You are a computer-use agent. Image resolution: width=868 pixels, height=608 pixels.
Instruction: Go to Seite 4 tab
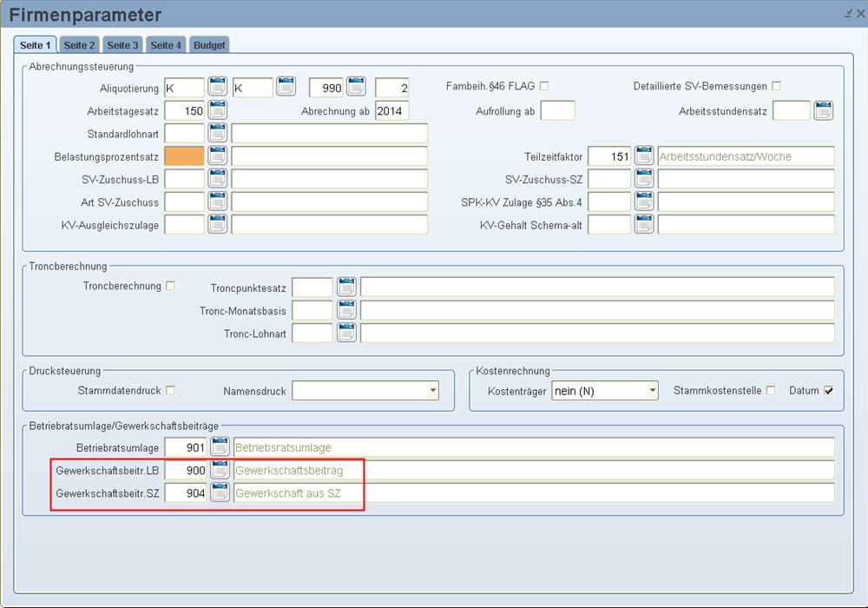166,45
